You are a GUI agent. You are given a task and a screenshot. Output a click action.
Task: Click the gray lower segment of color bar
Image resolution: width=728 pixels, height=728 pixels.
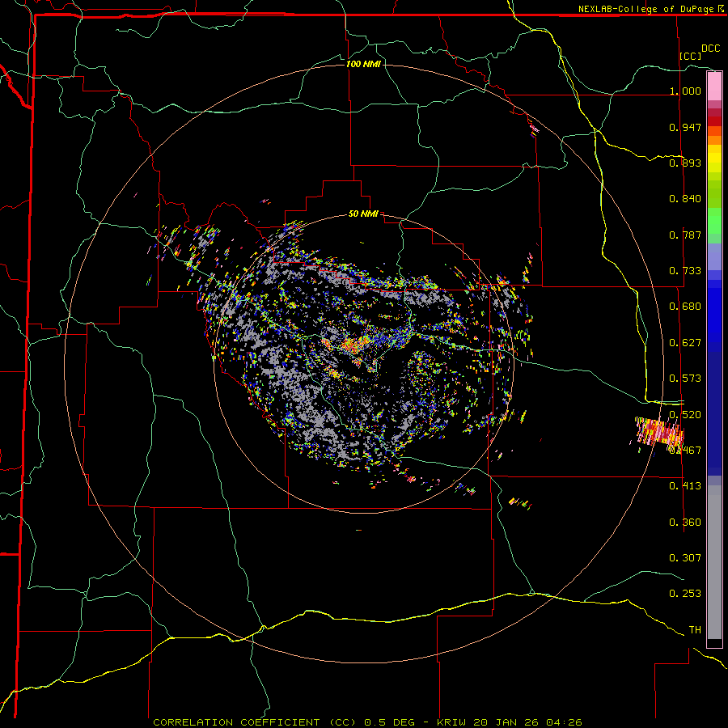tap(714, 562)
